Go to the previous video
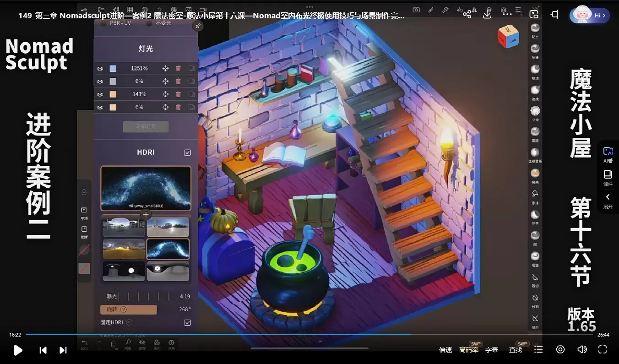Viewport: 619px width, 364px height. [43, 350]
